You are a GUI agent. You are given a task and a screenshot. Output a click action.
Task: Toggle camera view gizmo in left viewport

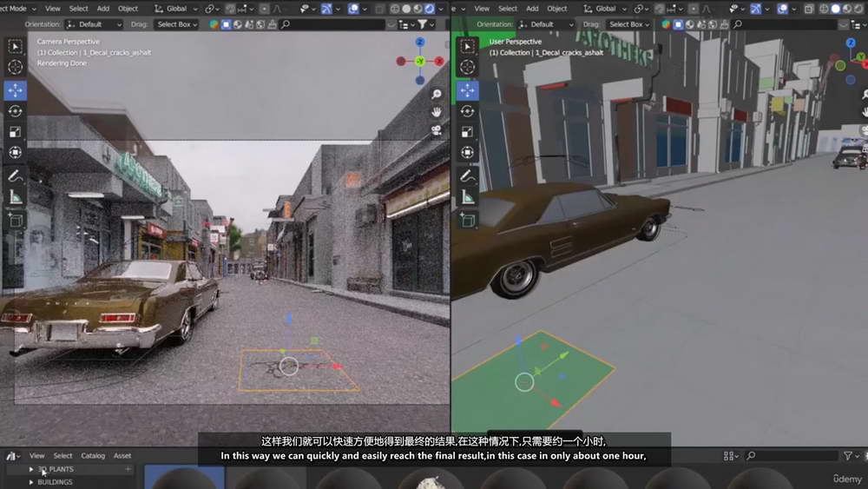437,130
